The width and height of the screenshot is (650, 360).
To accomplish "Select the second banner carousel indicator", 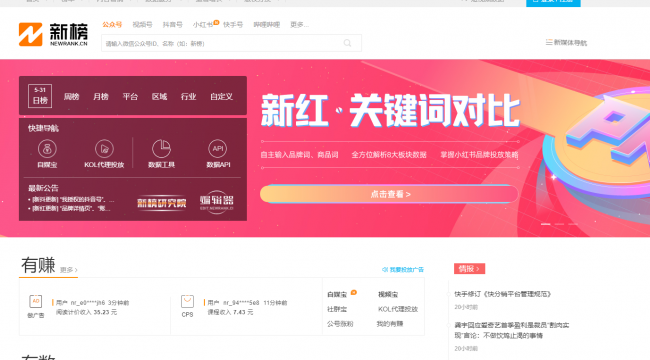I will point(559,224).
